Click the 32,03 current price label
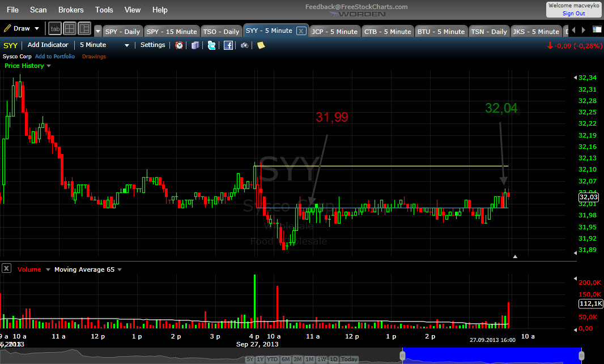Viewport: 604px width, 364px height. tap(588, 197)
